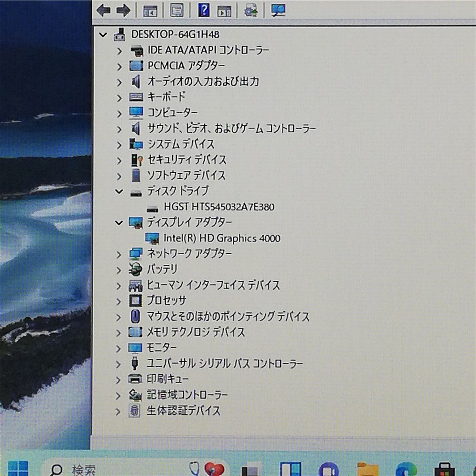476x476 pixels.
Task: Click the mouse icon for マウスとそのほかのポインティング デバイス
Action: pyautogui.click(x=135, y=317)
